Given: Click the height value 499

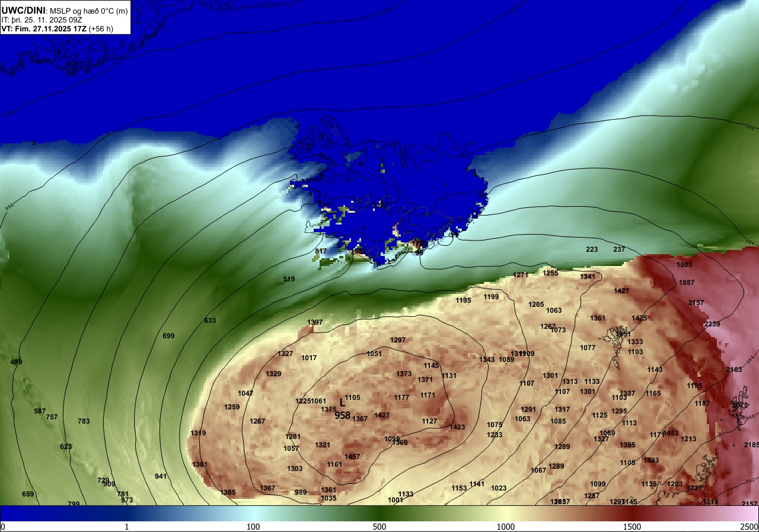Looking at the screenshot, I should (x=16, y=362).
